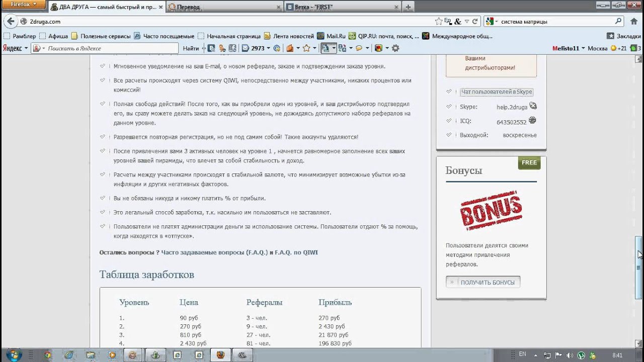
Task: Click the settings gear on Yandex toolbar
Action: pos(395,48)
